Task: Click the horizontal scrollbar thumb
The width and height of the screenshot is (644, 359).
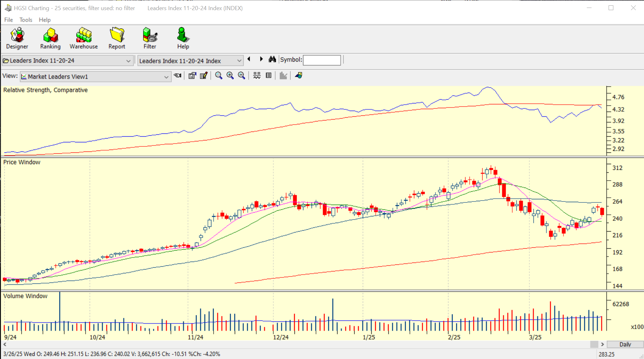Action: point(594,344)
